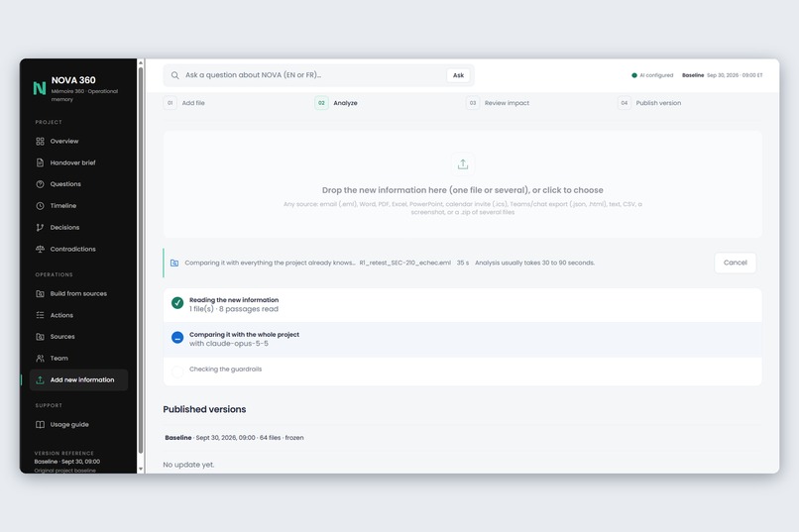Click the sidebar scrollbar up arrow
The height and width of the screenshot is (532, 799).
coord(141,62)
